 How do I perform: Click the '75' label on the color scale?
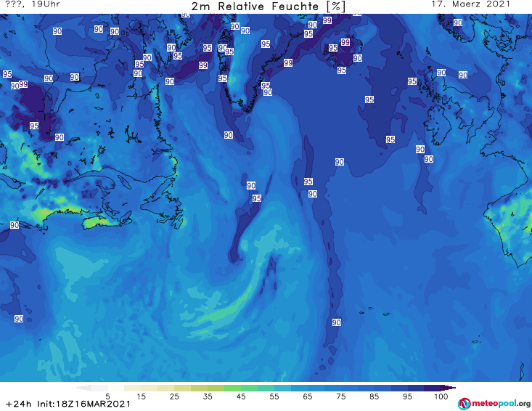pos(341,396)
